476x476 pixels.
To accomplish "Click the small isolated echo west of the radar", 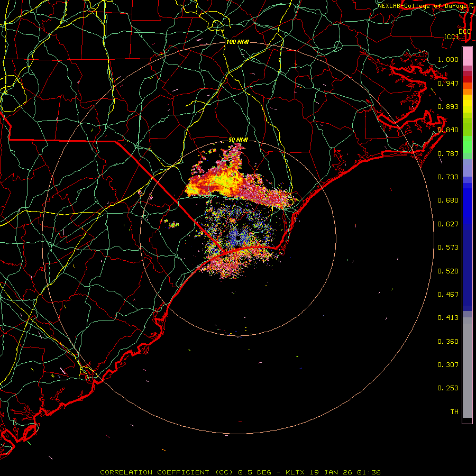I will (x=173, y=225).
